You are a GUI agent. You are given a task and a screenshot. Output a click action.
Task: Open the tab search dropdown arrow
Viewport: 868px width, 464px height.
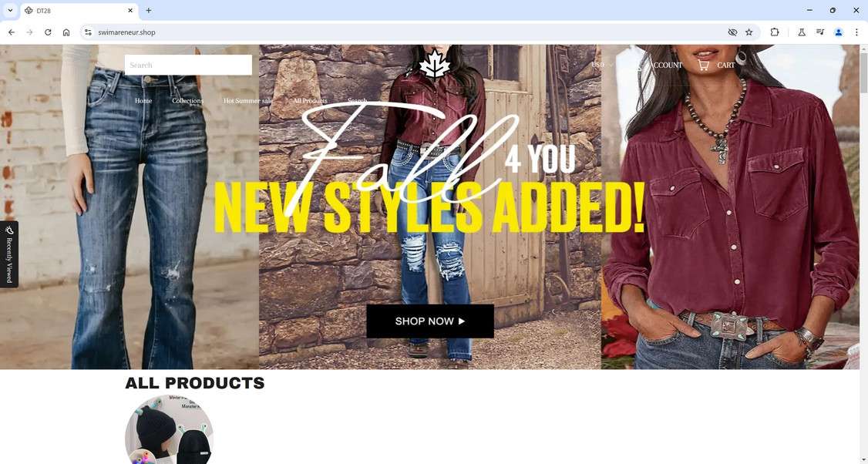coord(10,11)
